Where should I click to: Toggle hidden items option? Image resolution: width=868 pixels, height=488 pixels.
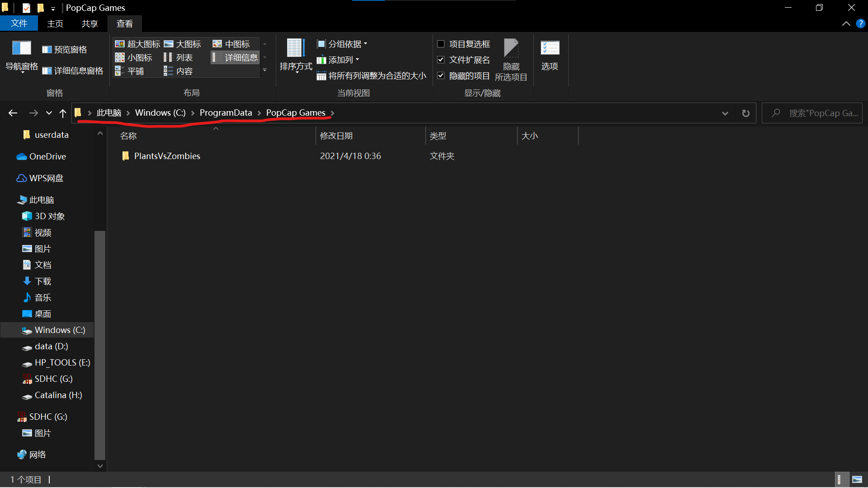click(x=441, y=75)
